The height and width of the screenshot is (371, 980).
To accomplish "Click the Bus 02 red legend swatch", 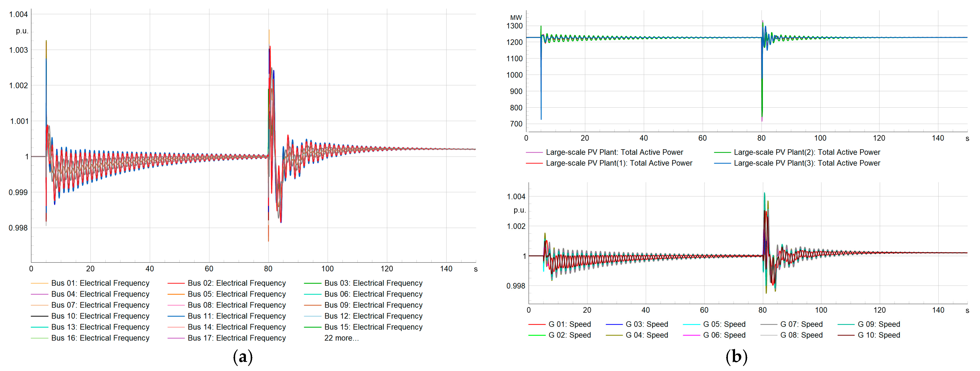I will [176, 284].
